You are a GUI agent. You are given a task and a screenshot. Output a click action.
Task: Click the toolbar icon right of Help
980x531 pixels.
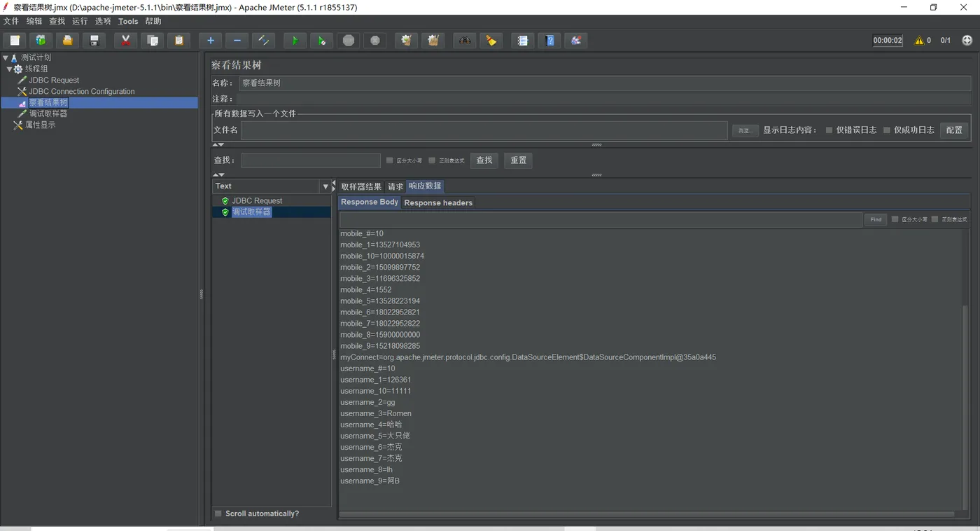coord(575,41)
